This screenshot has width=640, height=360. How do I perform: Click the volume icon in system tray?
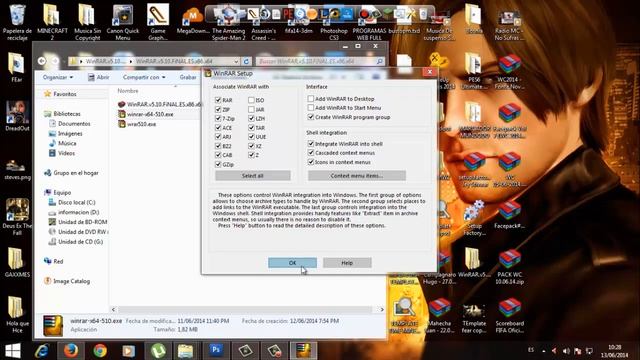tap(566, 351)
